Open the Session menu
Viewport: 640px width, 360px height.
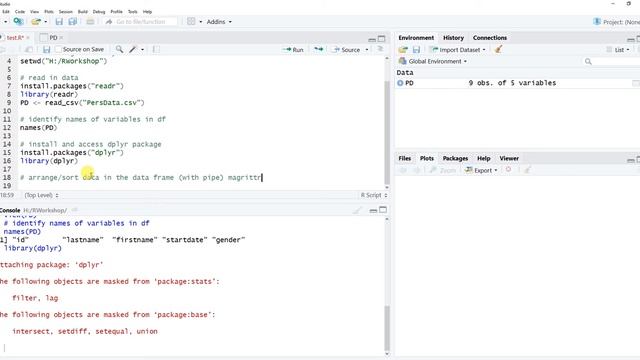(65, 12)
